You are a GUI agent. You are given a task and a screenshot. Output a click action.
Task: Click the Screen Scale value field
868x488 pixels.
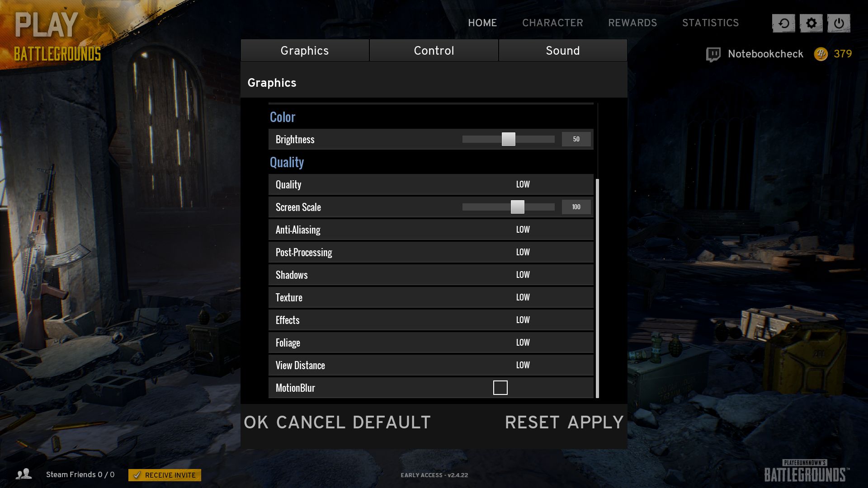576,207
